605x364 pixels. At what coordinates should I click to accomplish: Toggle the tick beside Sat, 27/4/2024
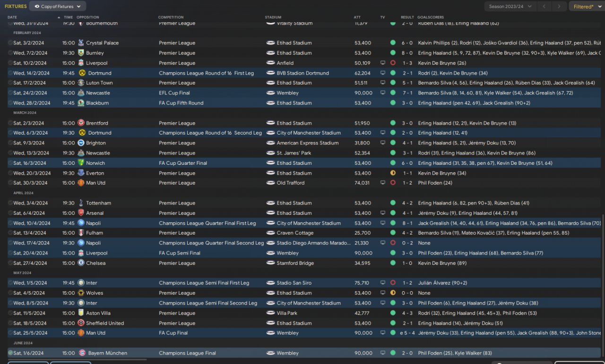[x=10, y=263]
